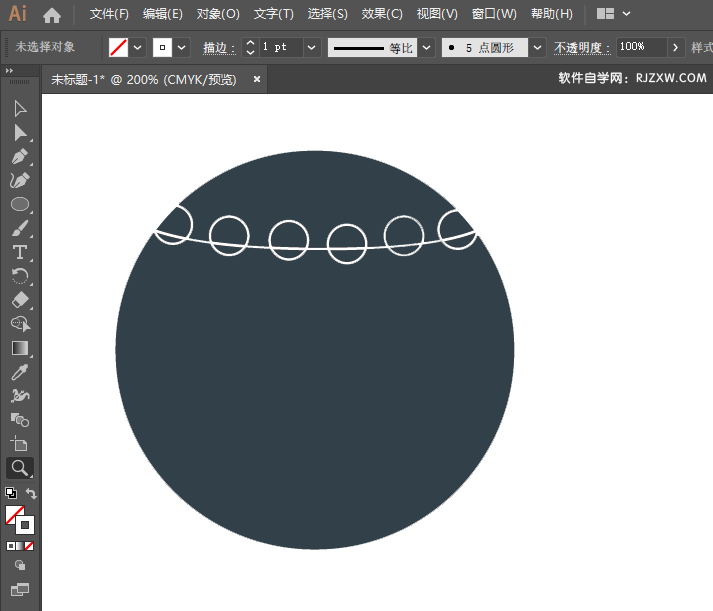Open the fill color dropdown arrow
The image size is (713, 611).
pyautogui.click(x=138, y=47)
